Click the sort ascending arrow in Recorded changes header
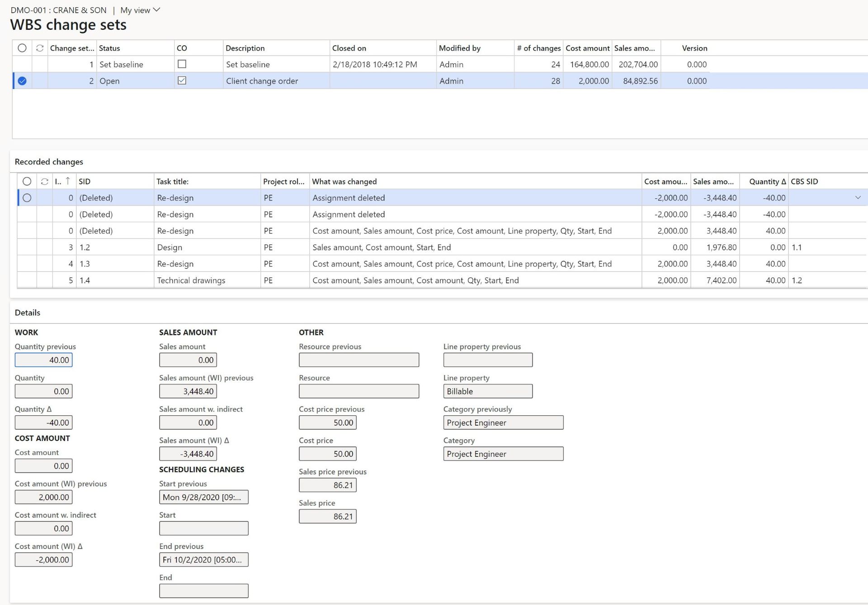Viewport: 868px width, 605px height. (x=68, y=181)
